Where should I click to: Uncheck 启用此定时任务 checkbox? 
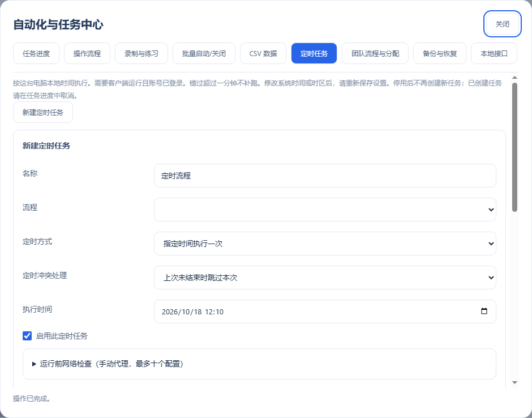pos(27,336)
